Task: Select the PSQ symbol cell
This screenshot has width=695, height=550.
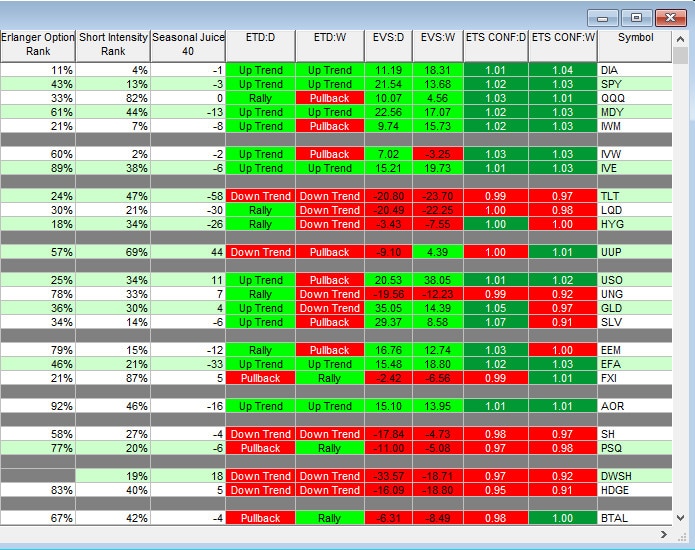Action: point(635,448)
